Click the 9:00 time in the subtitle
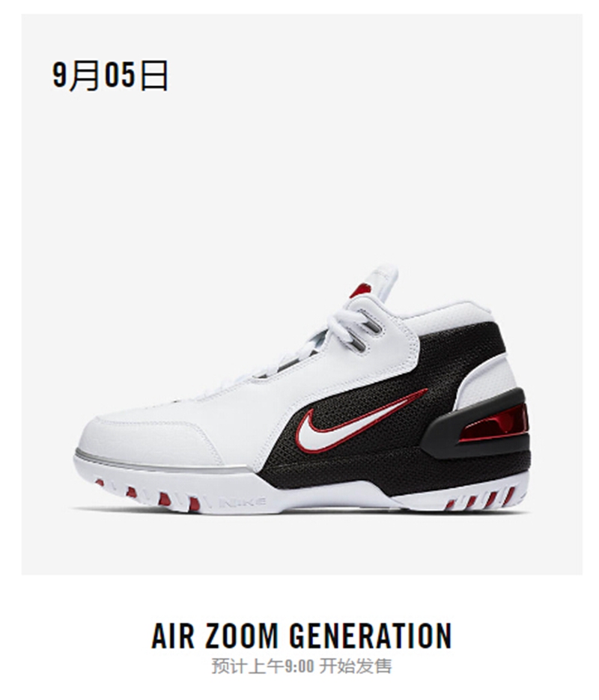 [x=299, y=666]
